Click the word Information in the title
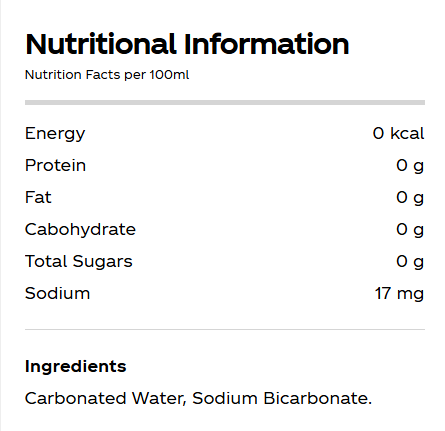This screenshot has width=445, height=431. click(266, 44)
